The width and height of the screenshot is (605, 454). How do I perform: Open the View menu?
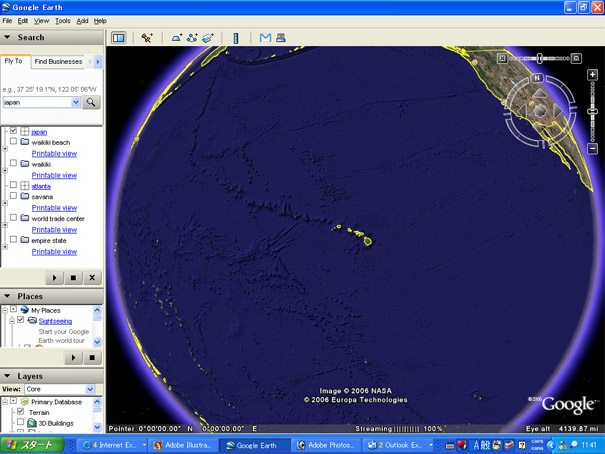click(41, 21)
